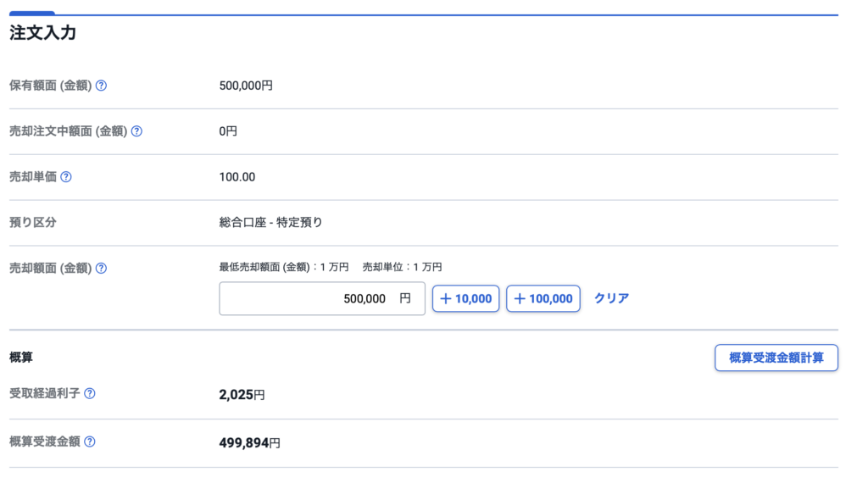Click the 受取経過利子 amount 2,025円
Image resolution: width=868 pixels, height=483 pixels.
[242, 395]
